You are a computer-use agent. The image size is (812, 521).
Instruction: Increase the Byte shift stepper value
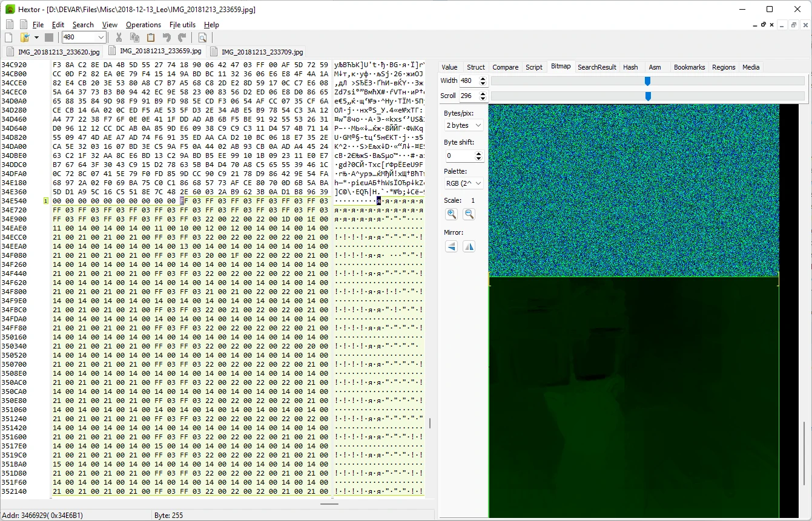[480, 153]
